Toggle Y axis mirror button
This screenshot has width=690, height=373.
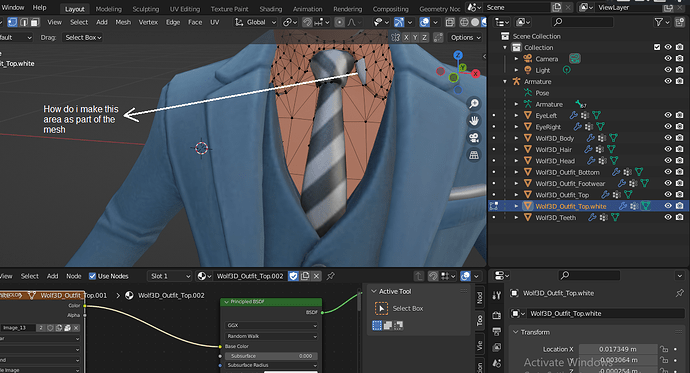click(x=415, y=37)
